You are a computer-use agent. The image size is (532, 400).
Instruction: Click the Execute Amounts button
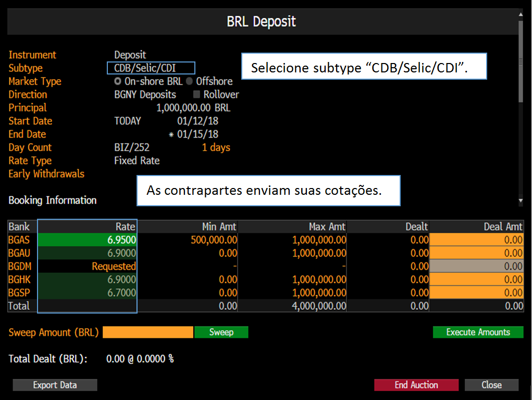click(478, 332)
